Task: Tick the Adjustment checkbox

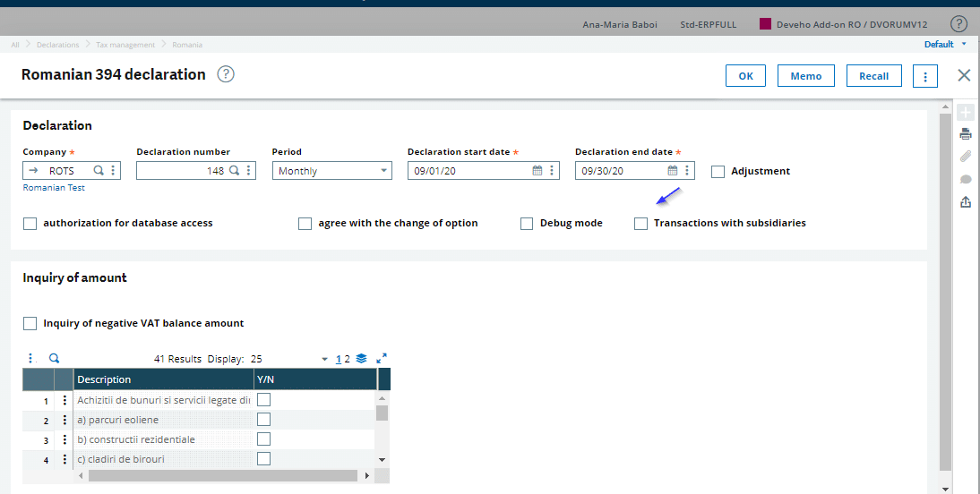Action: click(718, 172)
